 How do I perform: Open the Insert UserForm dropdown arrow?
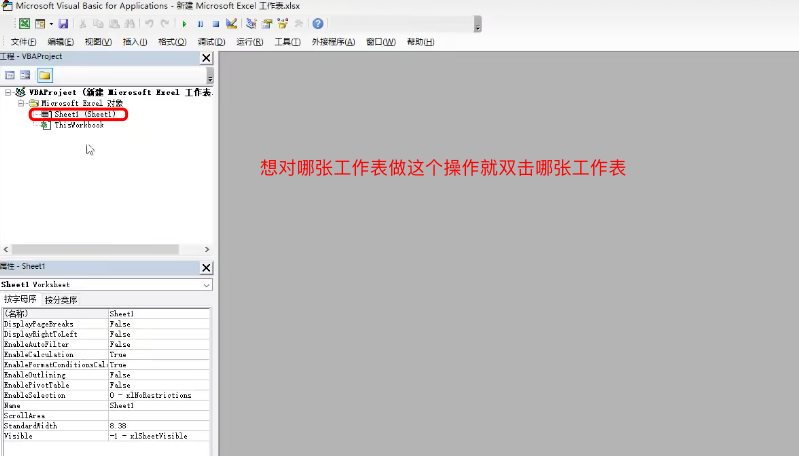(x=51, y=24)
